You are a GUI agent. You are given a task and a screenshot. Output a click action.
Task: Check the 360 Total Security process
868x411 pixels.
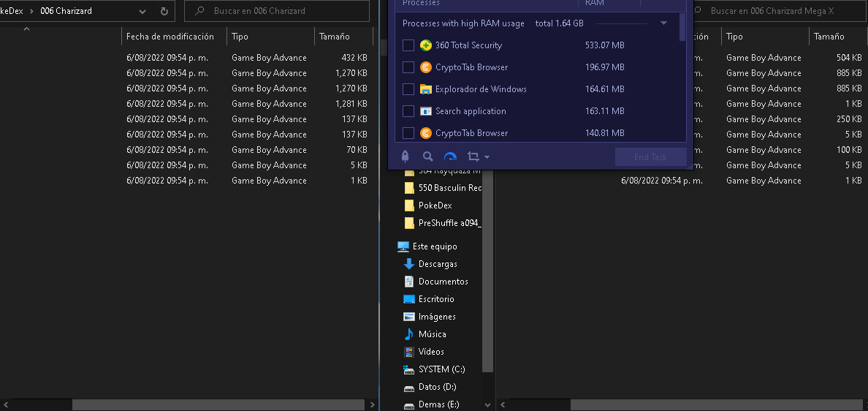coord(408,45)
